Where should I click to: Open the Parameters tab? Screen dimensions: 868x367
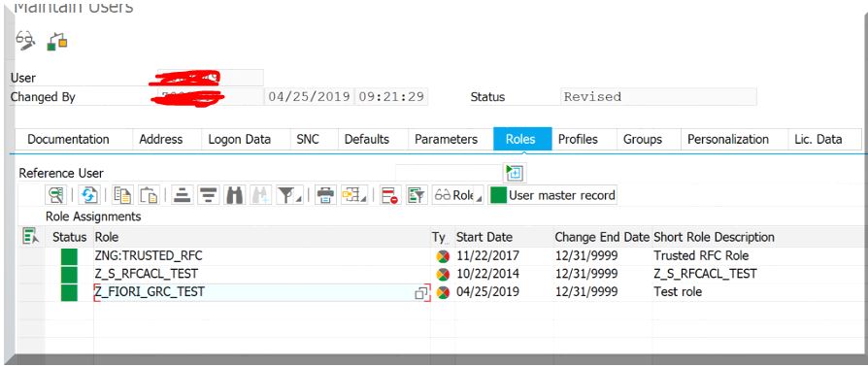[447, 140]
